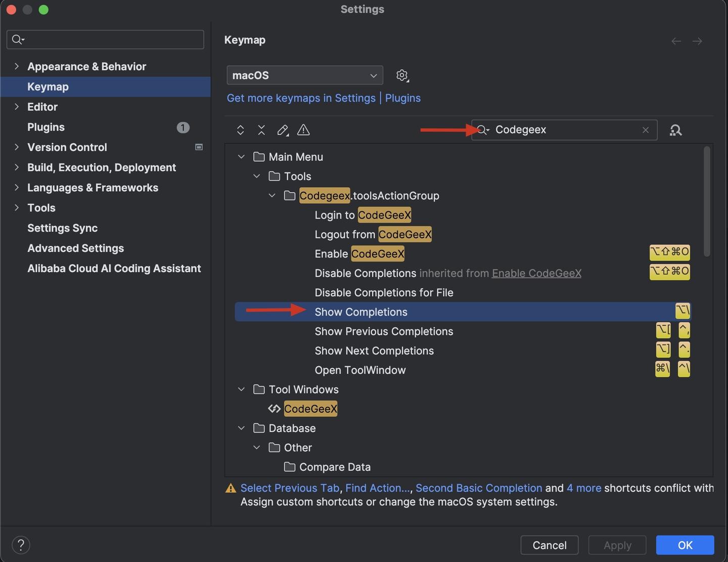
Task: Click the pencil Edit Shortcut icon
Action: 283,130
